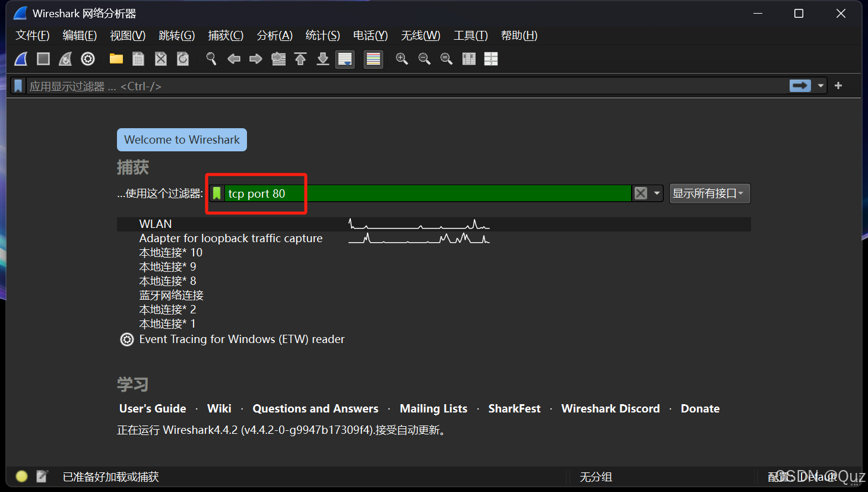The height and width of the screenshot is (492, 868).
Task: Click the zoom in magnifier icon
Action: pos(402,59)
